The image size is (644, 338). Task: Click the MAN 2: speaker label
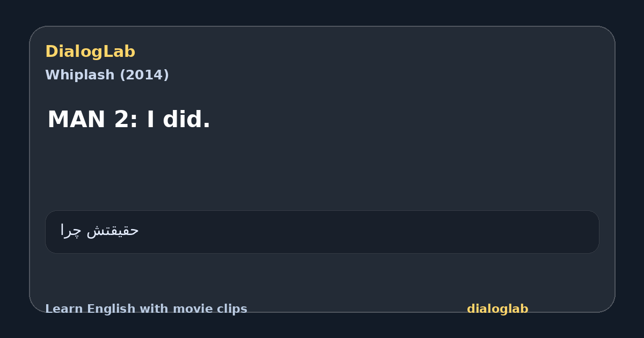93,120
